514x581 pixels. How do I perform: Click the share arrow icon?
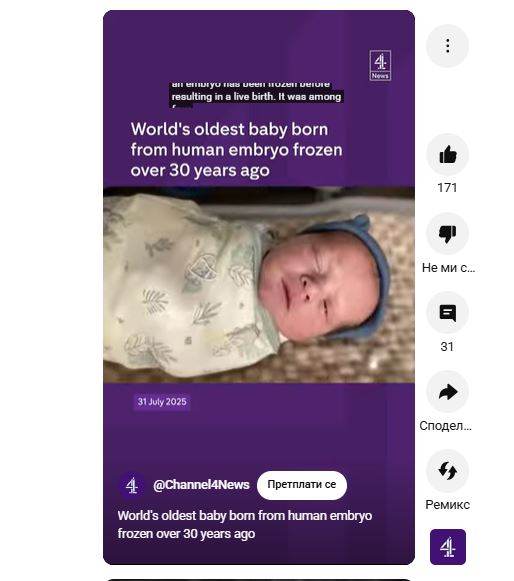coord(447,392)
